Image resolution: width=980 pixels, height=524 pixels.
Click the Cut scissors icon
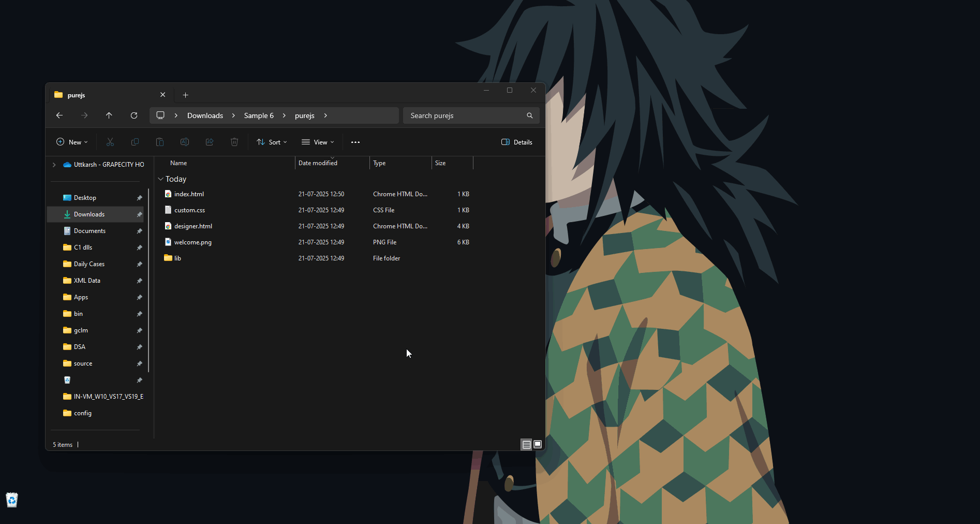pos(110,142)
